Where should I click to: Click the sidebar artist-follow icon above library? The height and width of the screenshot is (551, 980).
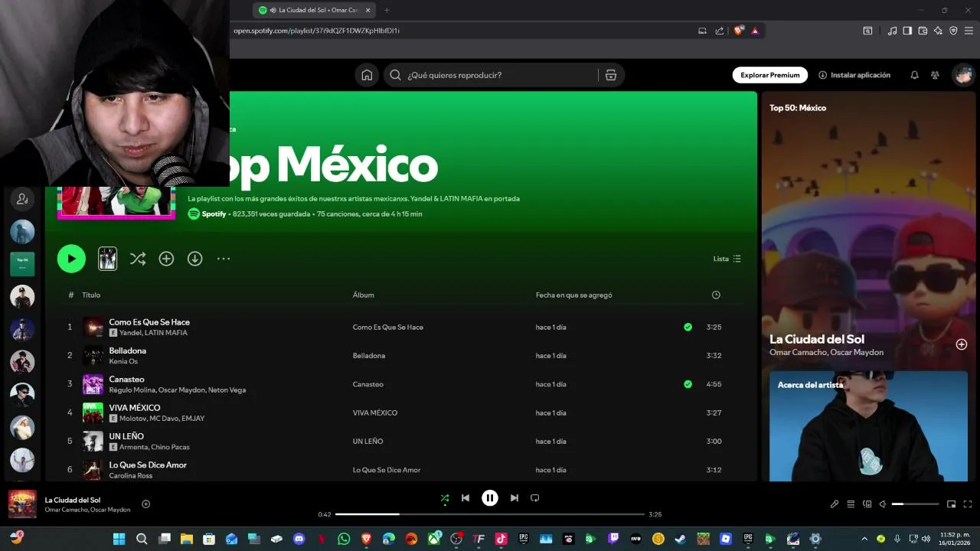click(x=22, y=199)
